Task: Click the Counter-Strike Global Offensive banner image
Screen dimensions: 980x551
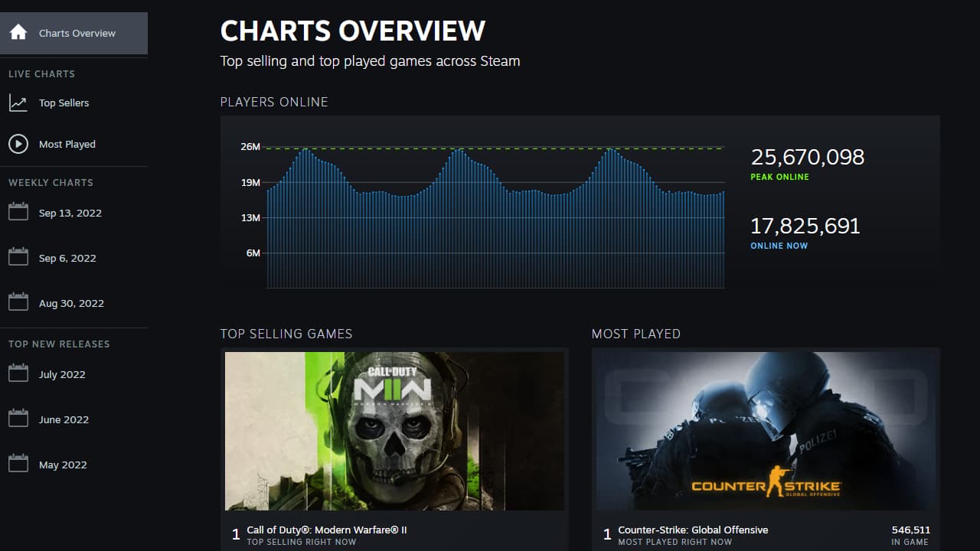Action: [766, 431]
